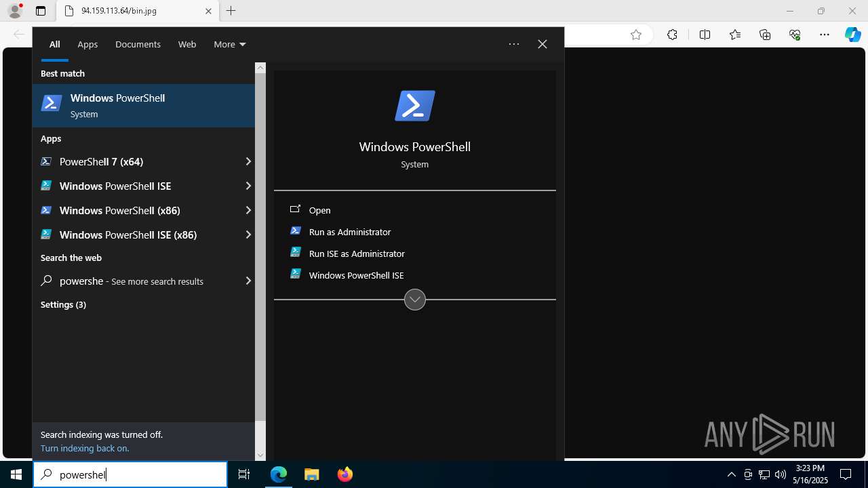Switch to the Documents search tab
The height and width of the screenshot is (488, 868).
click(138, 44)
